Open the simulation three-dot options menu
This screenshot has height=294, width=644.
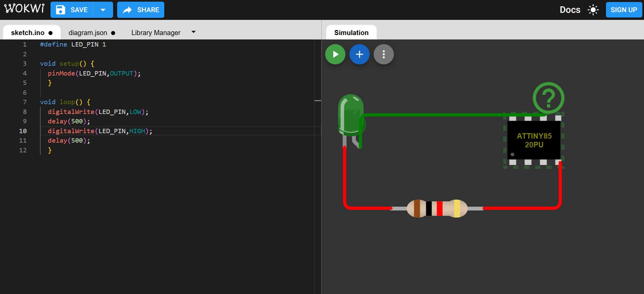tap(383, 54)
